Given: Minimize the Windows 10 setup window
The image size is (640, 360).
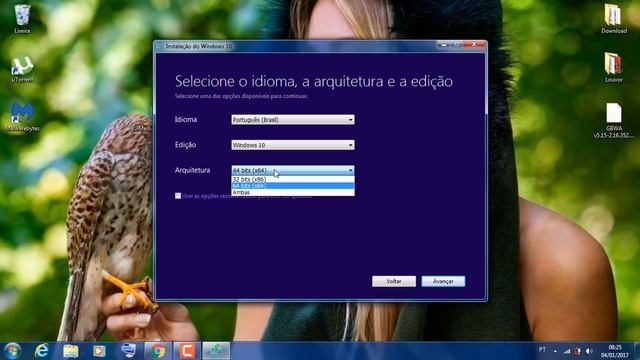Looking at the screenshot, I should point(444,44).
